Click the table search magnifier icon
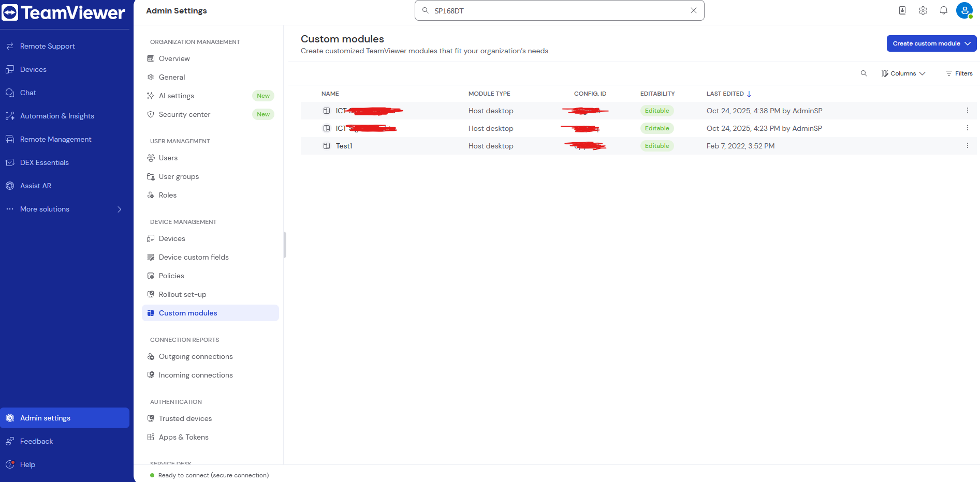 pos(864,73)
